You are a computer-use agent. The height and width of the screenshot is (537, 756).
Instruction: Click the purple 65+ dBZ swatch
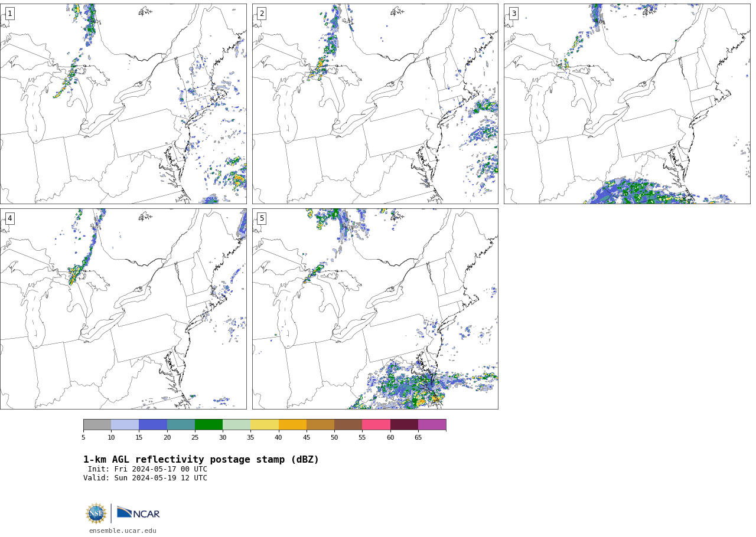coord(432,425)
